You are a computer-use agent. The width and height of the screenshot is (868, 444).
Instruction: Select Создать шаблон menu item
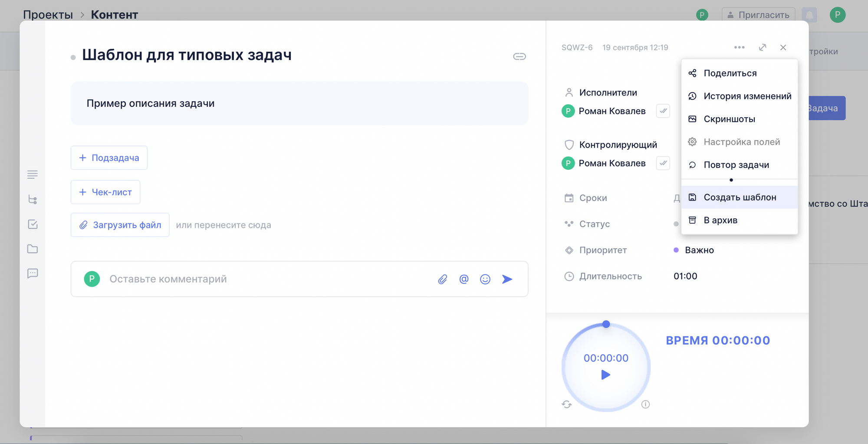(x=740, y=197)
